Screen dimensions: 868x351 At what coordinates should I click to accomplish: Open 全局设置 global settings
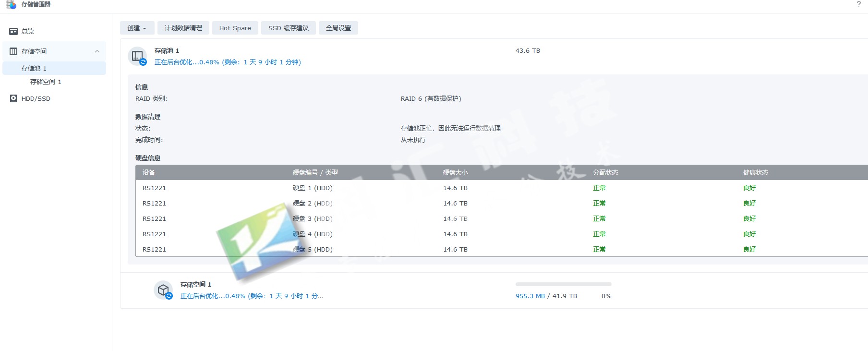click(338, 28)
